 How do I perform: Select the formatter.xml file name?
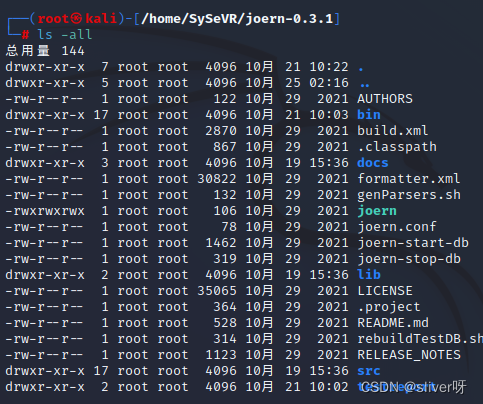pyautogui.click(x=409, y=179)
